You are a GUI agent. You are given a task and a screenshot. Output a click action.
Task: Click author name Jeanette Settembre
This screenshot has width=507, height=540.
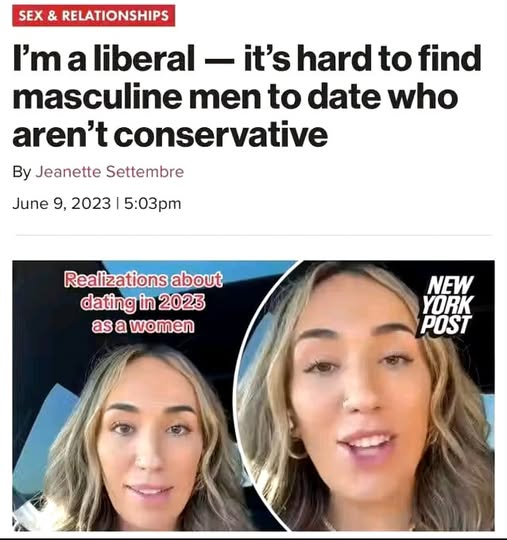click(x=110, y=172)
